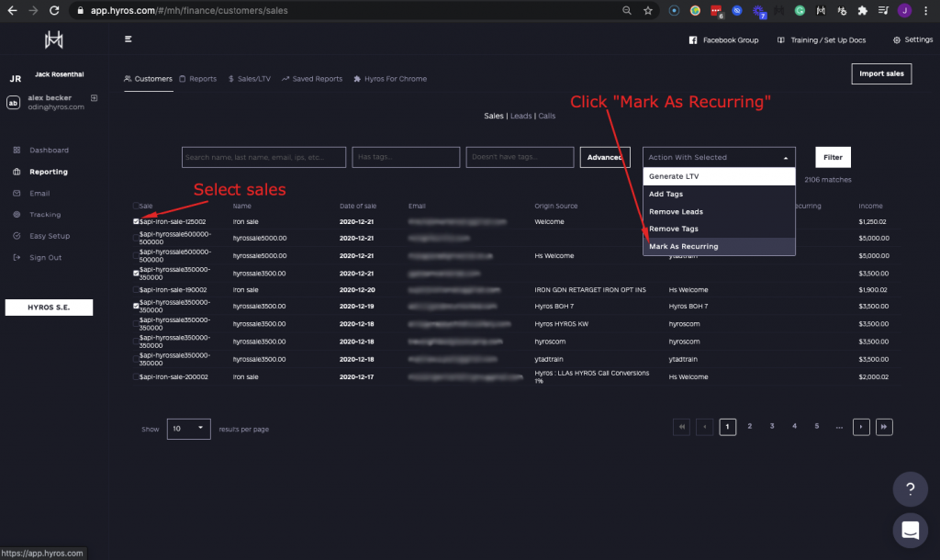Click the Grammarly extension icon in browser toolbar
940x560 pixels.
point(800,10)
